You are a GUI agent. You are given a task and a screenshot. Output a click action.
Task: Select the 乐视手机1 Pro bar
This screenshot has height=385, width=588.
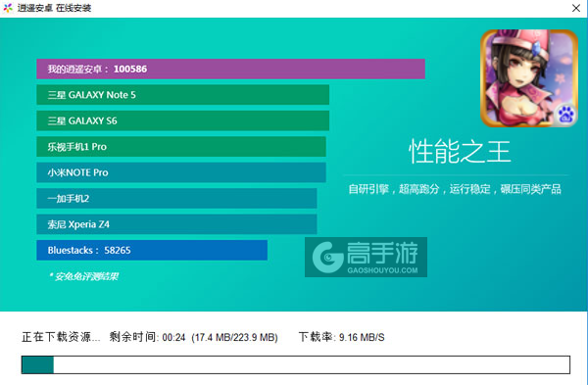point(181,147)
